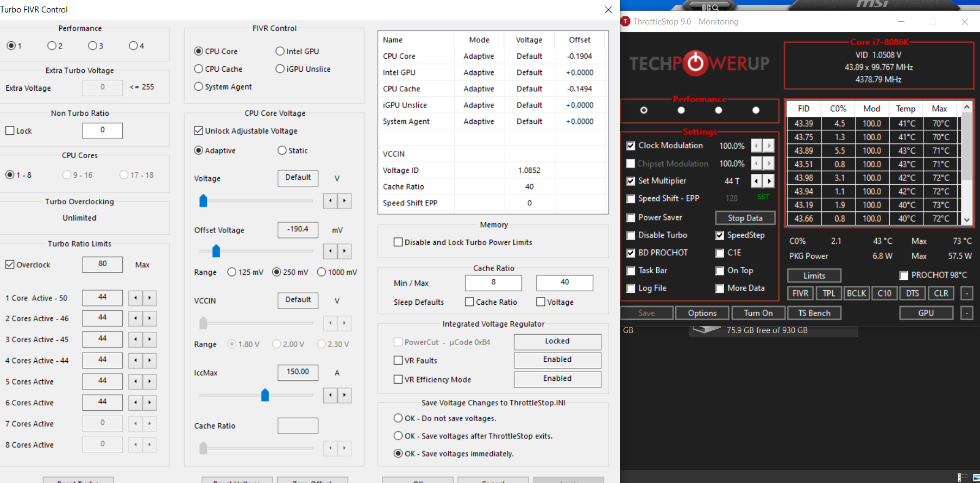This screenshot has width=980, height=483.
Task: Increase the Voltage slider right arrow
Action: tap(344, 201)
